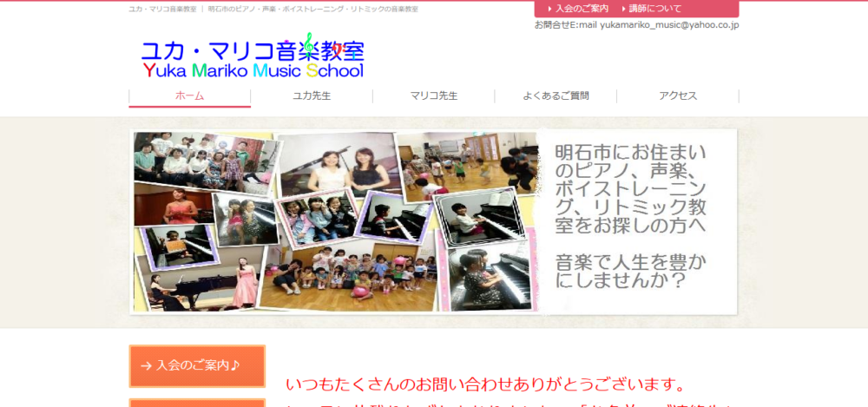Go to the ユカ先生 page
This screenshot has width=868, height=407.
[312, 95]
